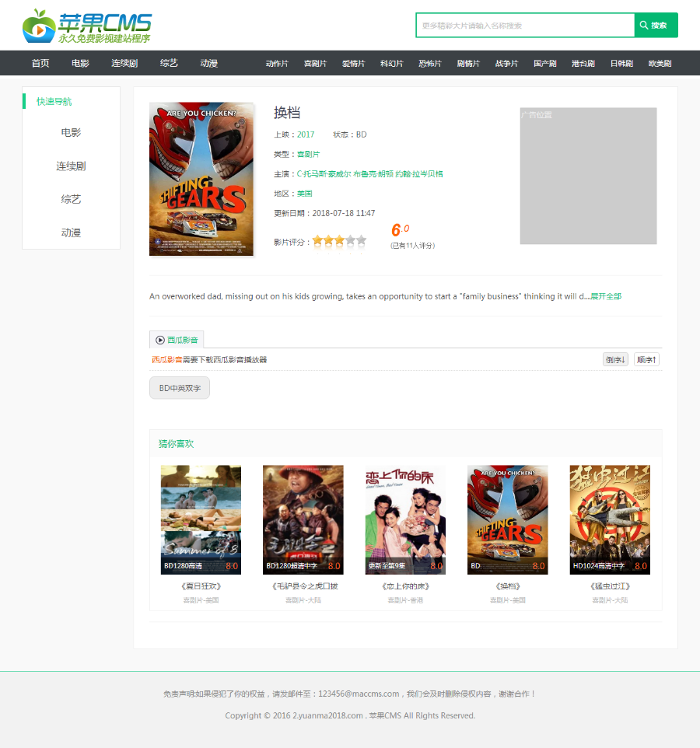Click the email 123456@maccms.com in footer
The width and height of the screenshot is (700, 748).
tap(359, 694)
